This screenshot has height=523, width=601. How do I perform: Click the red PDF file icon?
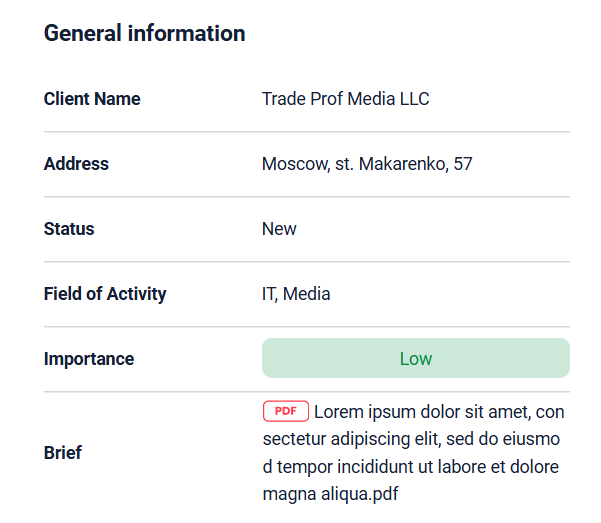point(286,411)
